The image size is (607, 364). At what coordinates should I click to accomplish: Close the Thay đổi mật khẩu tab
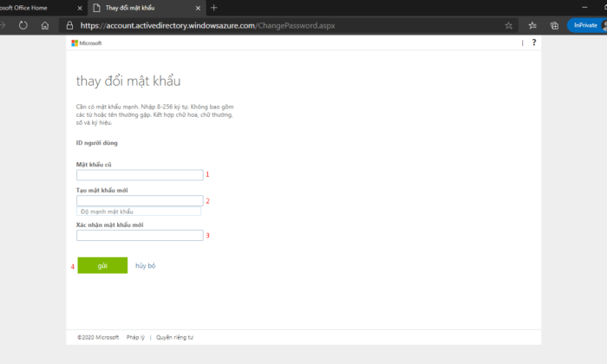(x=199, y=8)
